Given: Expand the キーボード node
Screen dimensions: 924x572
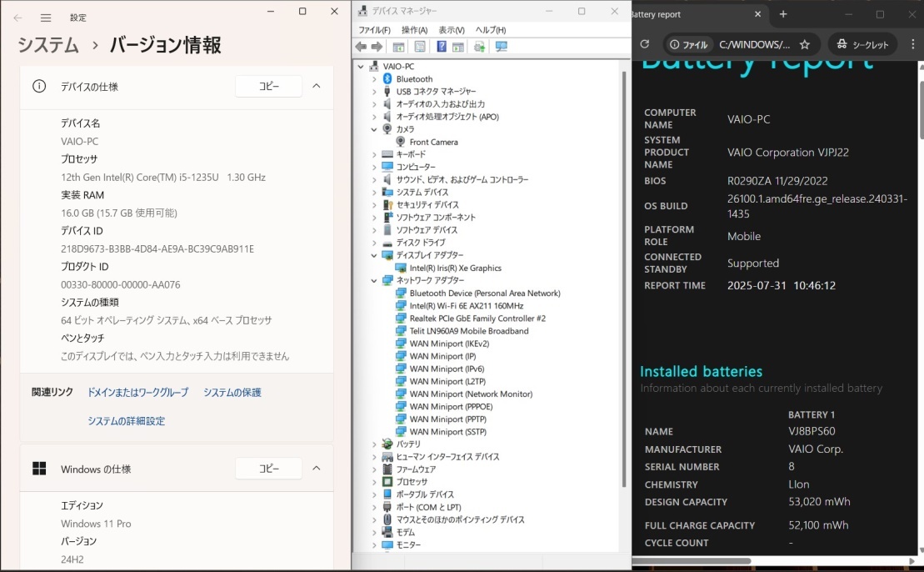Looking at the screenshot, I should coord(374,154).
